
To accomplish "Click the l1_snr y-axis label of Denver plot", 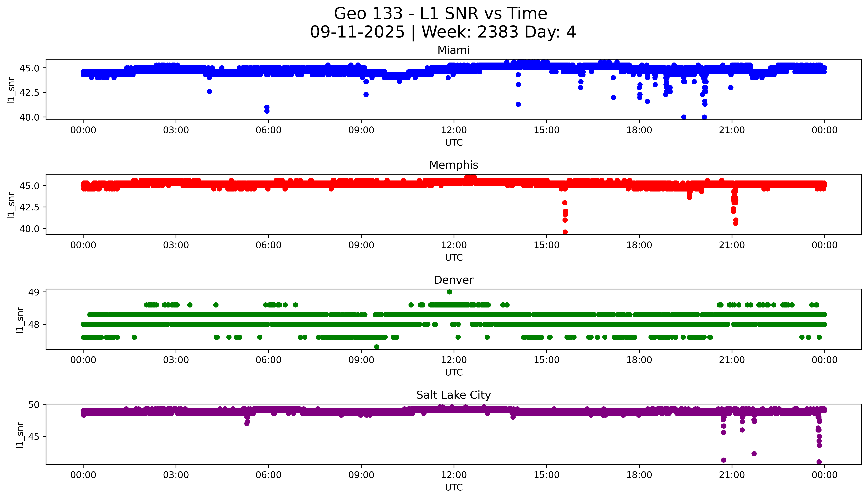I will coord(20,320).
